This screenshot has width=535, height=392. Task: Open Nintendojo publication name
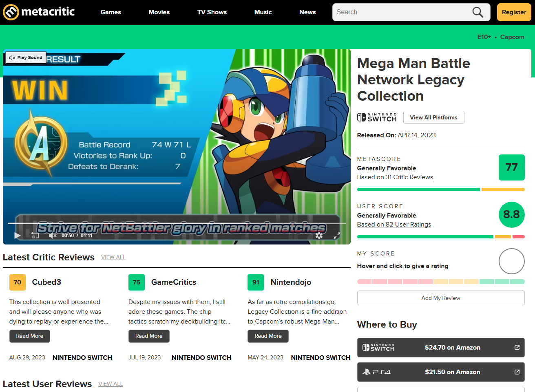(291, 282)
